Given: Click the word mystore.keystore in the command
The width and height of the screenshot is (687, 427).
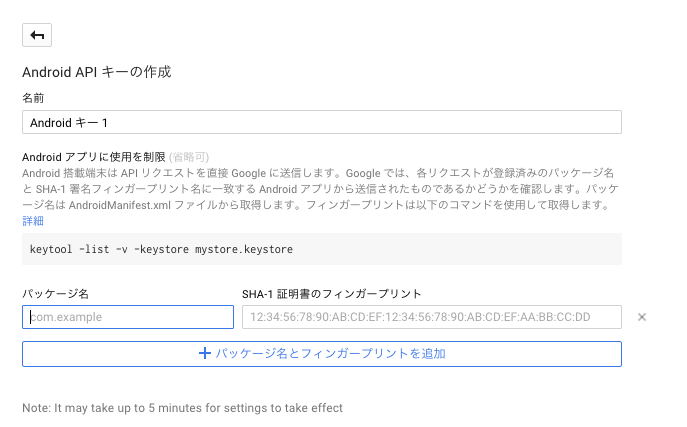Looking at the screenshot, I should click(244, 249).
